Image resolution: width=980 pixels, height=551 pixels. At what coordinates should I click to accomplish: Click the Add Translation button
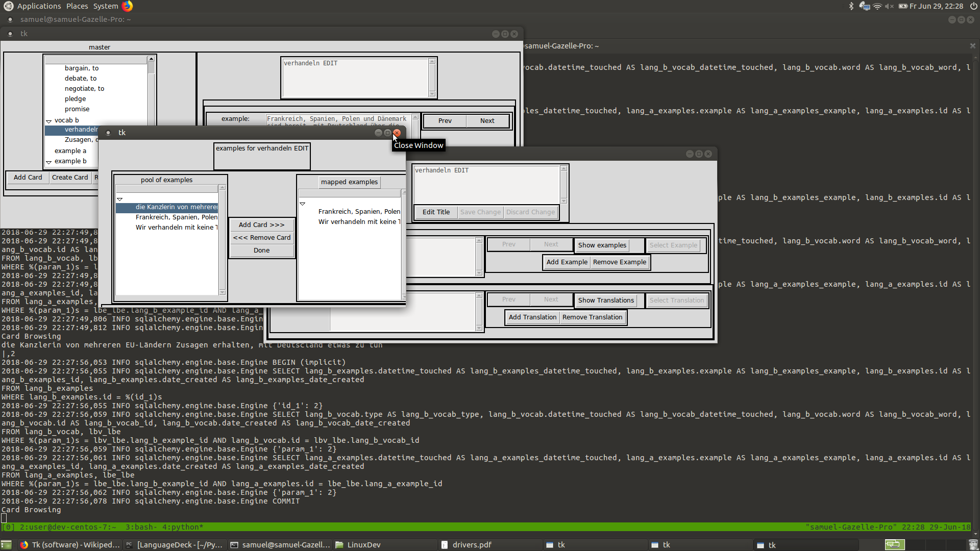point(533,317)
